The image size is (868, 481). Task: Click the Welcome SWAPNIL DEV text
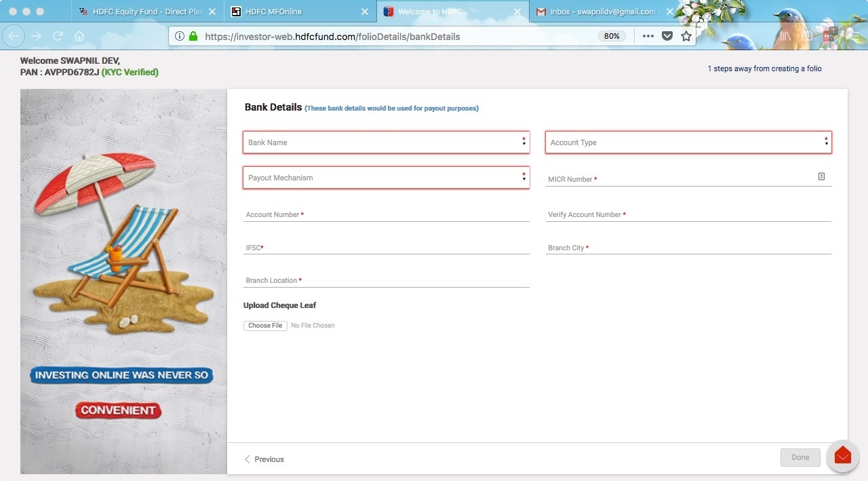(70, 60)
